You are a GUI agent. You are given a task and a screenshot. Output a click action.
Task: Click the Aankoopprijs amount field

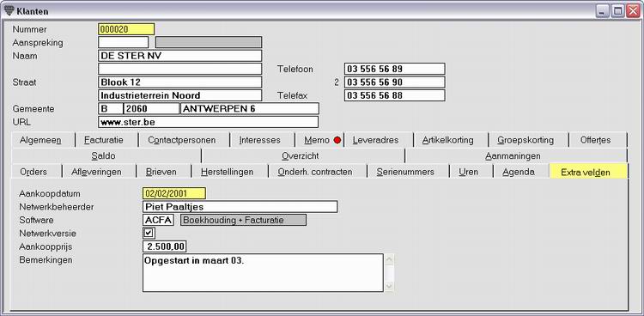pyautogui.click(x=165, y=246)
